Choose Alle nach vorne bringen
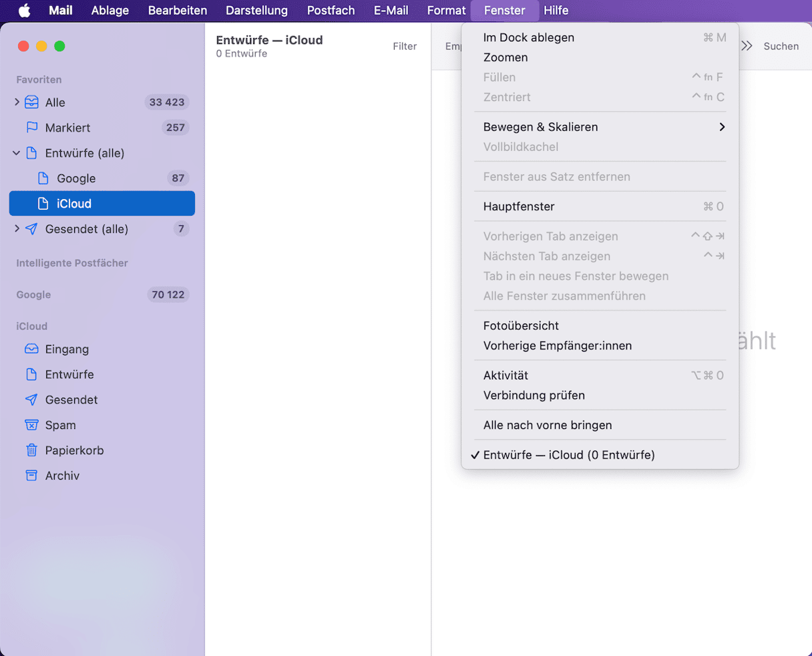 tap(600, 426)
